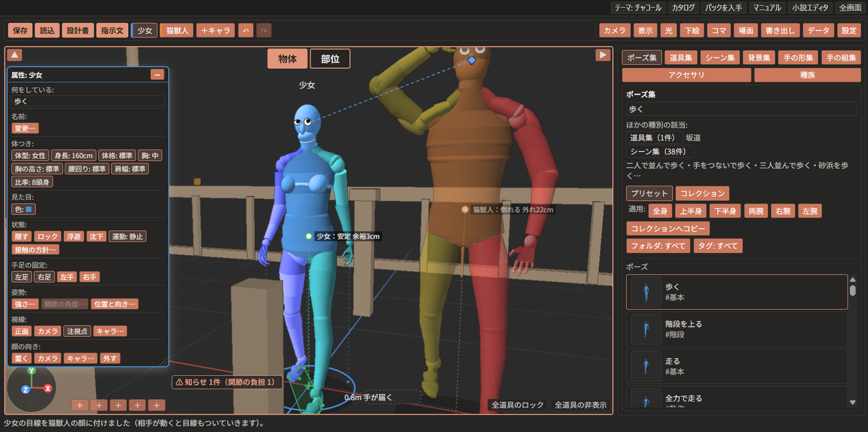Click the 猫獣人：倒れる label marker in viewport
Image resolution: width=868 pixels, height=432 pixels.
point(465,209)
